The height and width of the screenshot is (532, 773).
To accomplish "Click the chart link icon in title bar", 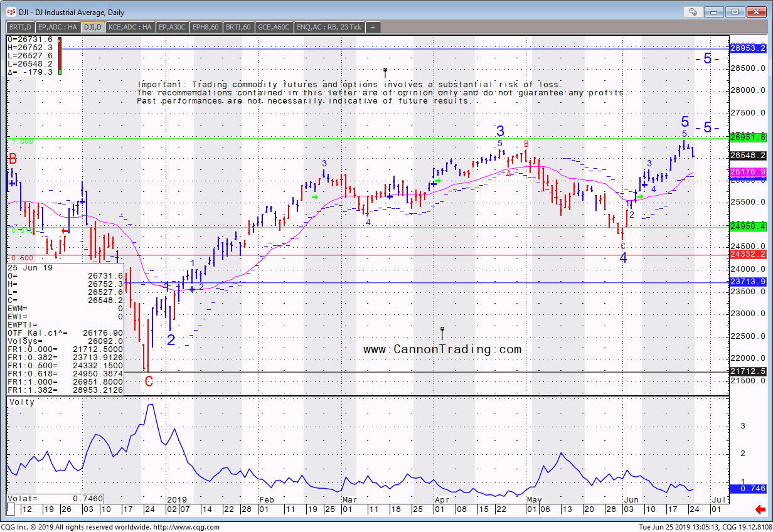I will [693, 11].
